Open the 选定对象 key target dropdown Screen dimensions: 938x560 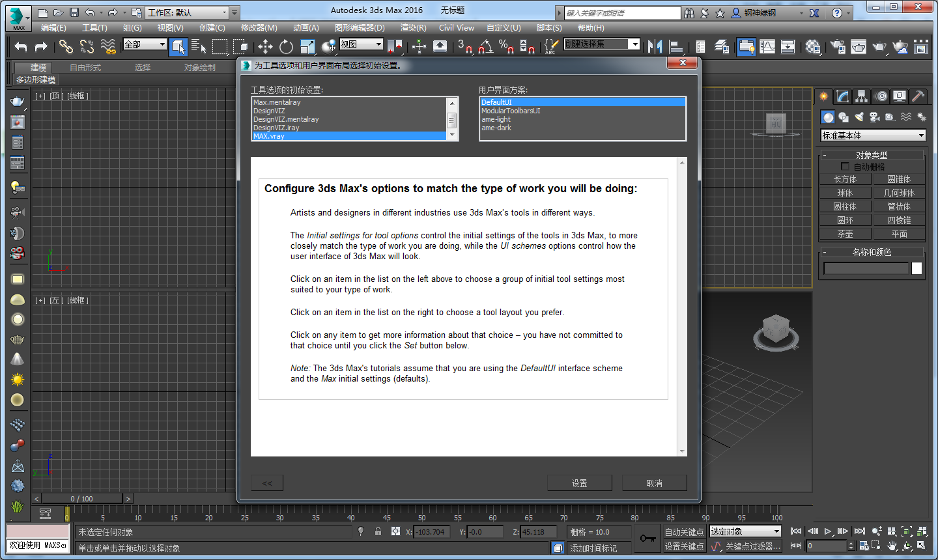coord(745,532)
